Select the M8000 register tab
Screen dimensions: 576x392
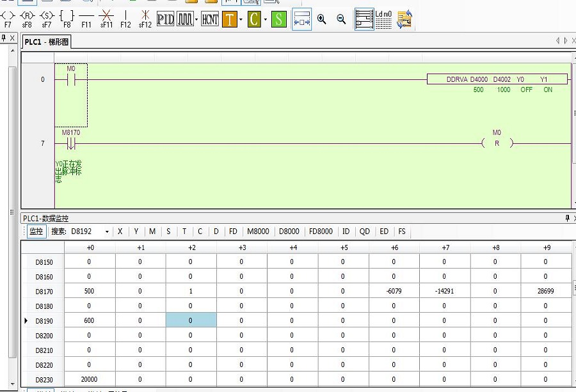[x=258, y=231]
